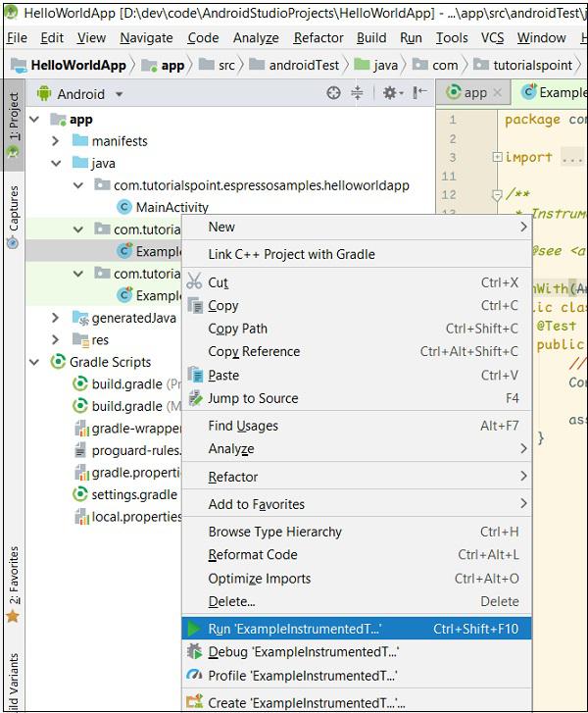Collapse the Gradle Scripts node

click(34, 362)
